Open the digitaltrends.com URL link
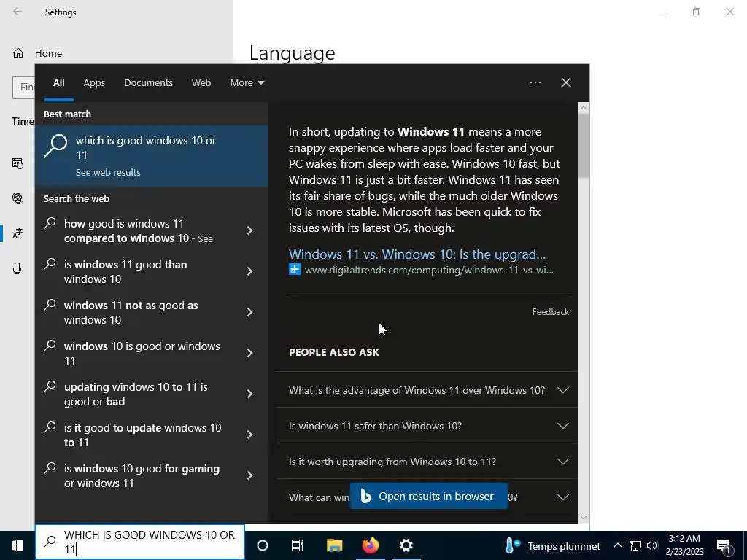This screenshot has width=747, height=560. point(429,270)
